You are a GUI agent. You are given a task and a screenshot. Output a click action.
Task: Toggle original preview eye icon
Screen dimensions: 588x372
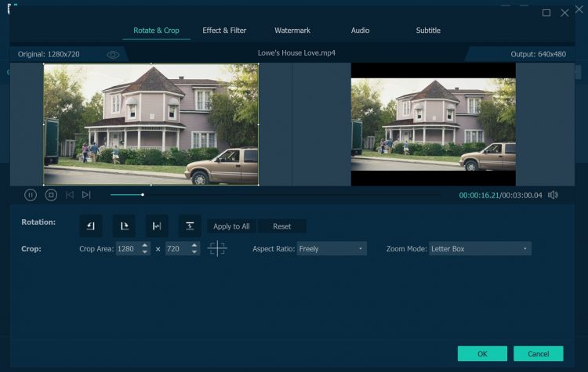click(x=113, y=55)
